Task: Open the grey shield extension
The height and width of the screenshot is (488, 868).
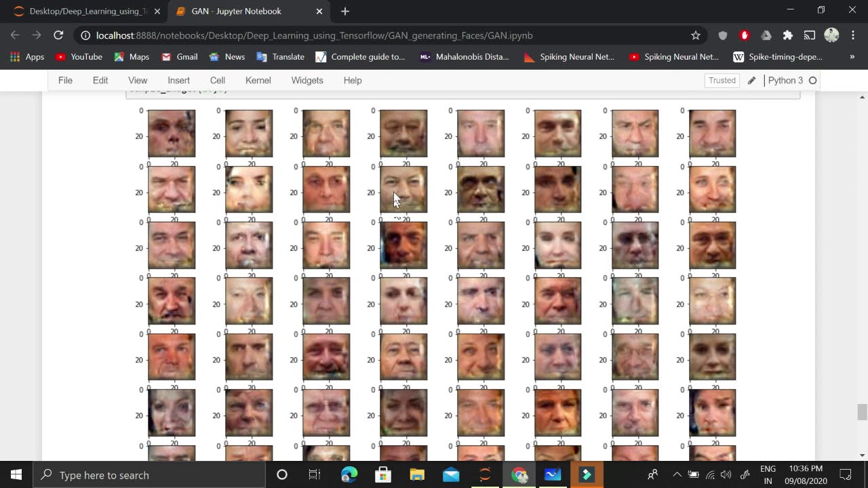Action: click(723, 35)
